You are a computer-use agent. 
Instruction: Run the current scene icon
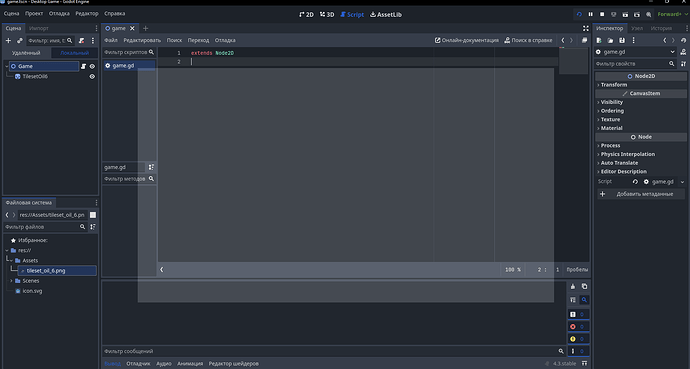pyautogui.click(x=625, y=15)
